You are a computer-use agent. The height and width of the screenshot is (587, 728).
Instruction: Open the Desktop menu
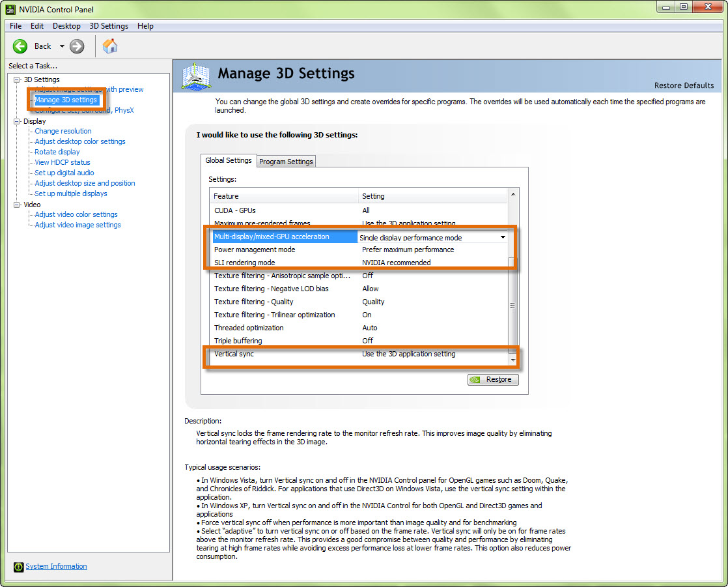click(66, 26)
